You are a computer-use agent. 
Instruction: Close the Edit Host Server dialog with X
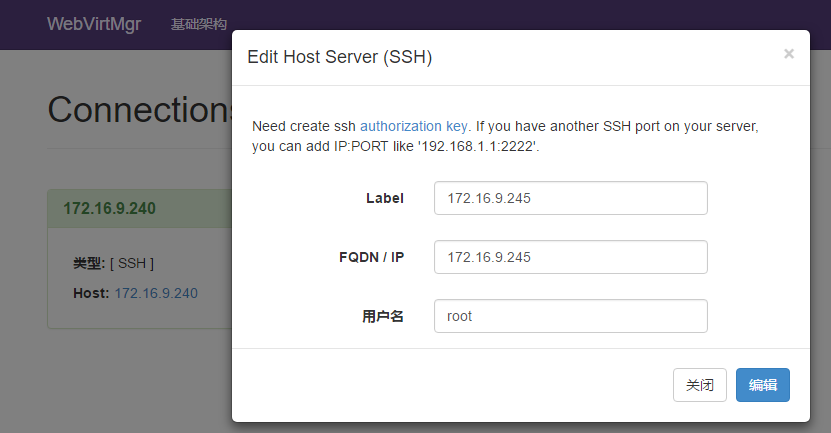(789, 54)
